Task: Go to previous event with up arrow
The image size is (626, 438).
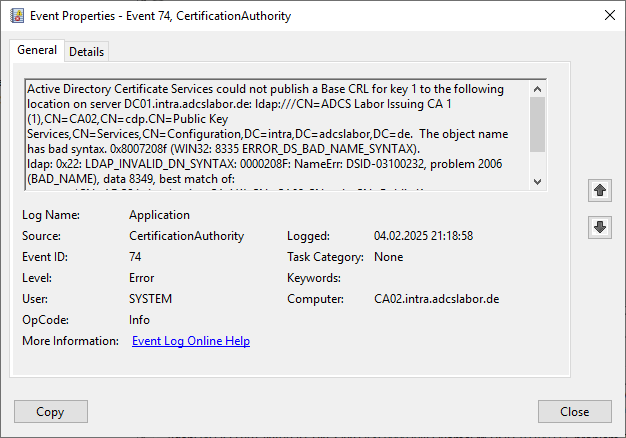Action: (x=600, y=190)
